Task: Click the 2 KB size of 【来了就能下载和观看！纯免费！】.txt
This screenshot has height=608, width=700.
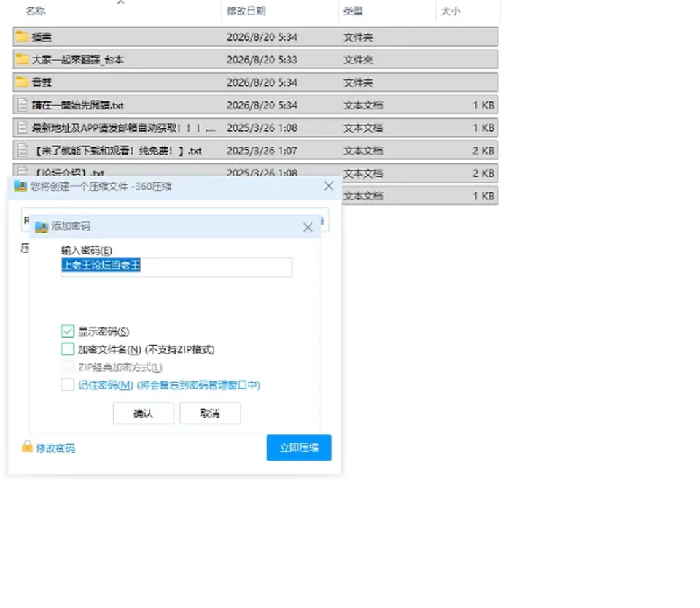Action: [483, 151]
